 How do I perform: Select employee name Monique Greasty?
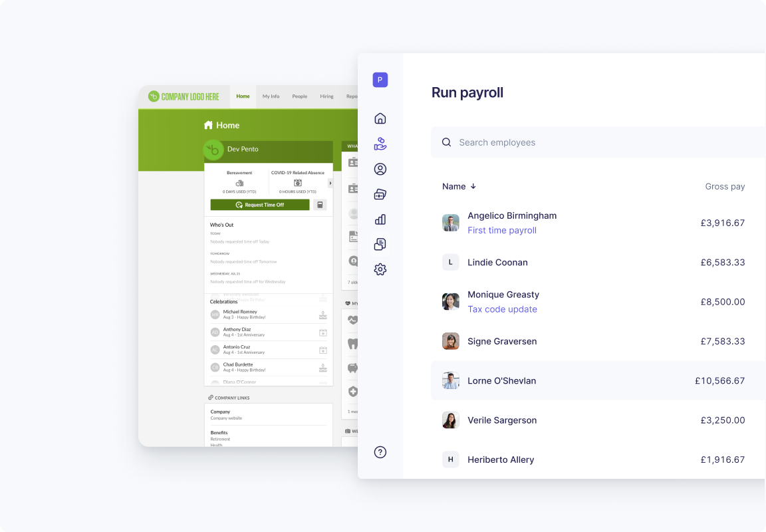(x=503, y=295)
